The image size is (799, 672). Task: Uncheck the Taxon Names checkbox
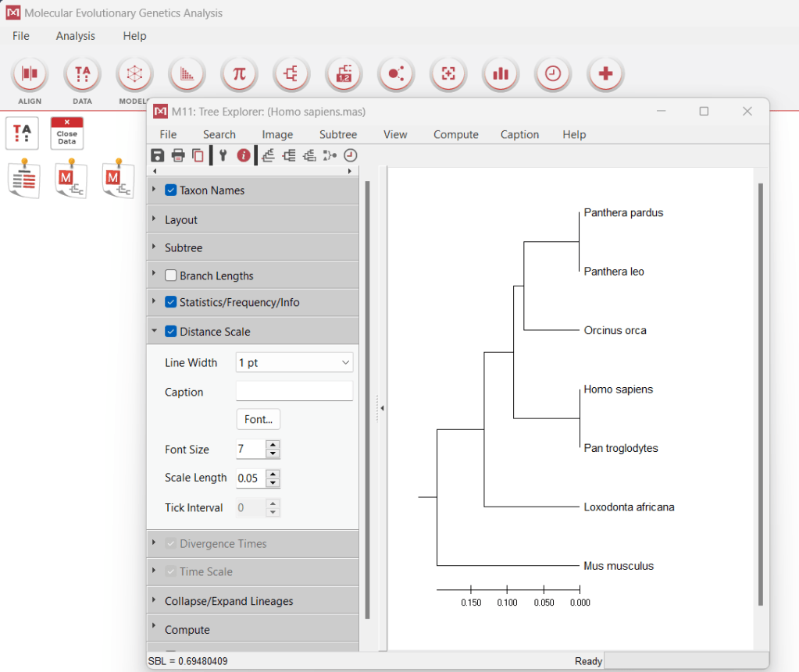171,190
